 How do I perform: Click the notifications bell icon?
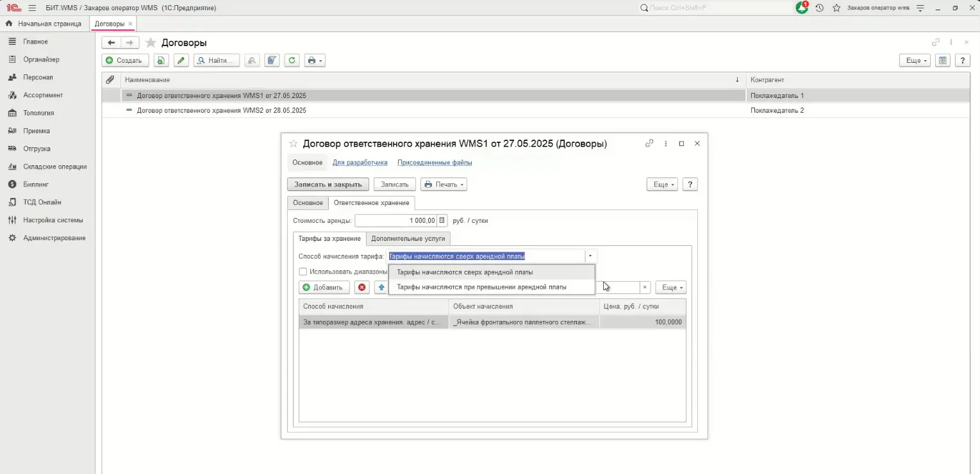pos(802,8)
